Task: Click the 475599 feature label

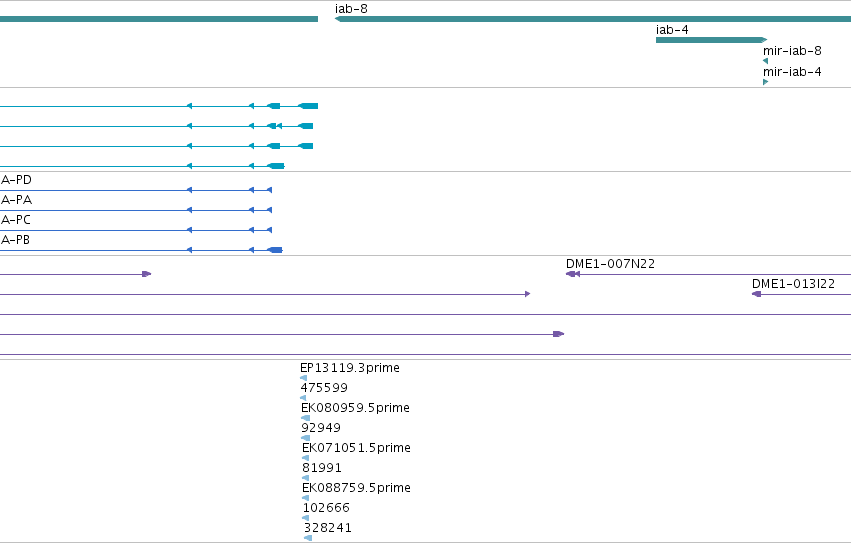Action: point(324,388)
